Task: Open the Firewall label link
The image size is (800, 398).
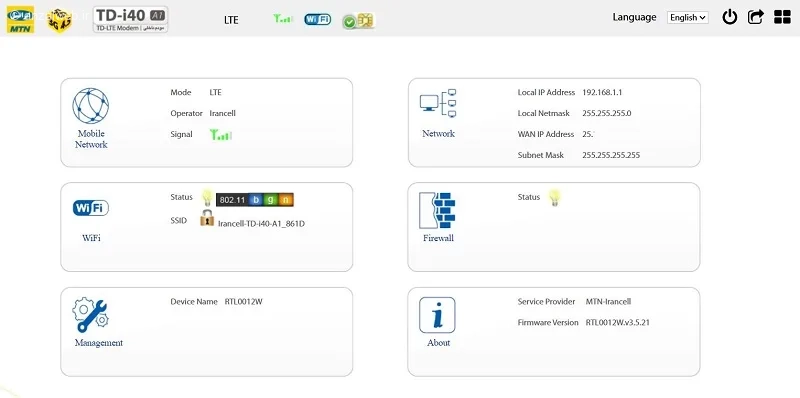Action: 438,238
